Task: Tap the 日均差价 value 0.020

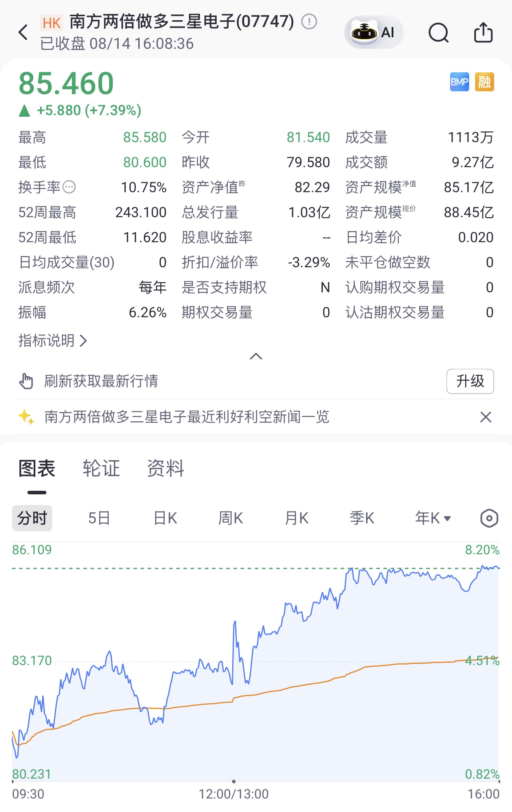Action: 476,237
